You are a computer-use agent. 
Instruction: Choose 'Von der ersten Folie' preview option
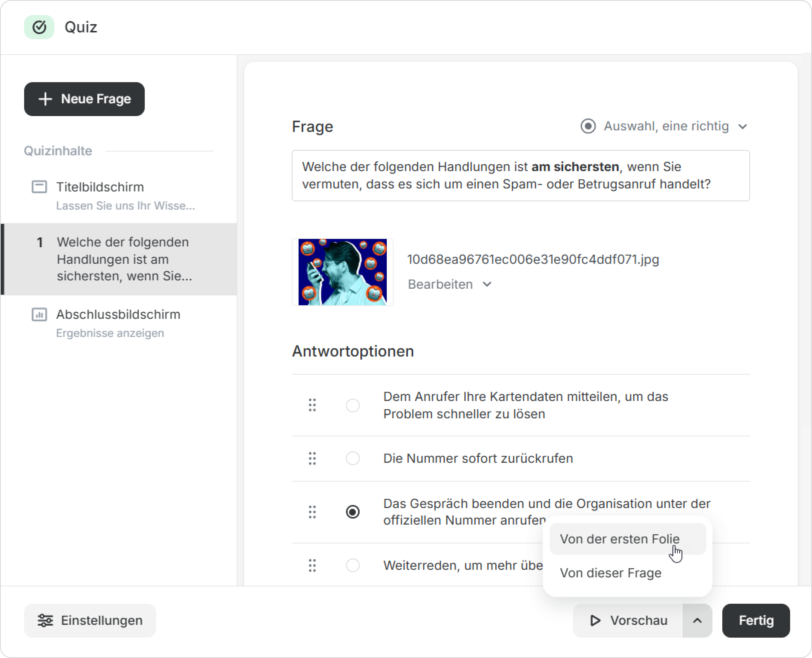pyautogui.click(x=619, y=539)
